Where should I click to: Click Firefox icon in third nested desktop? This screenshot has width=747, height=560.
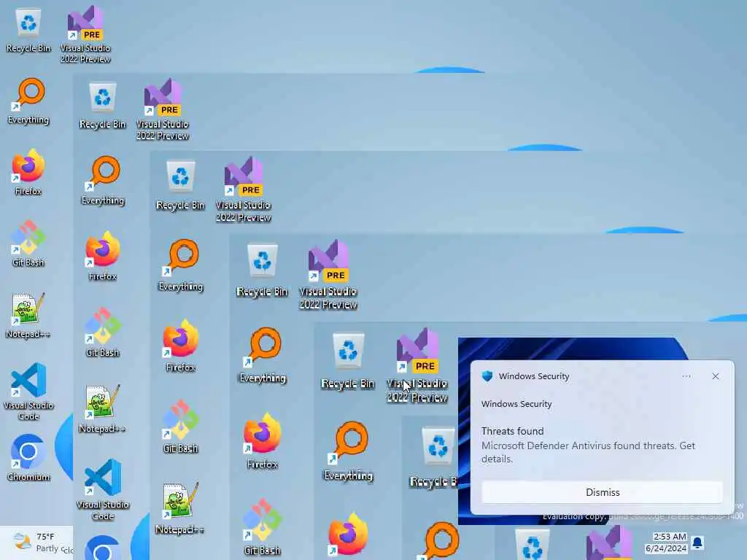[x=181, y=346]
